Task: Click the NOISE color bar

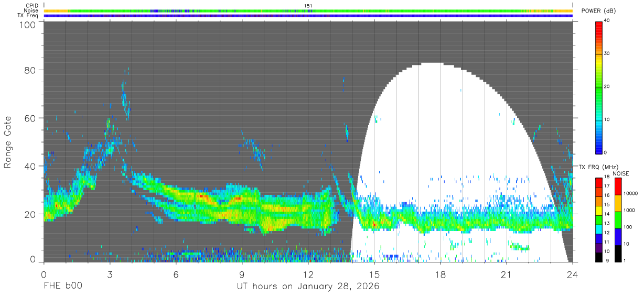Action: click(x=618, y=219)
